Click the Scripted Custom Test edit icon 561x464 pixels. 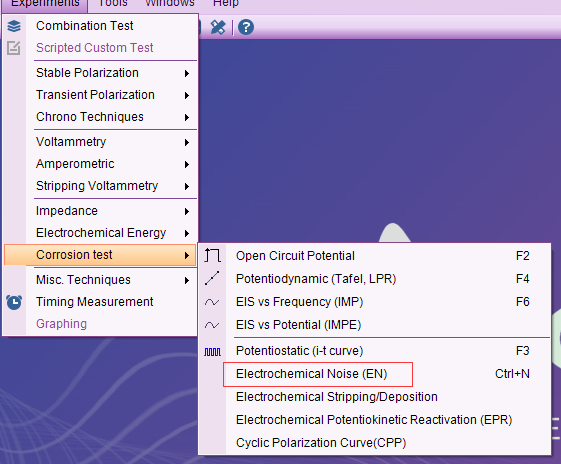coord(14,48)
